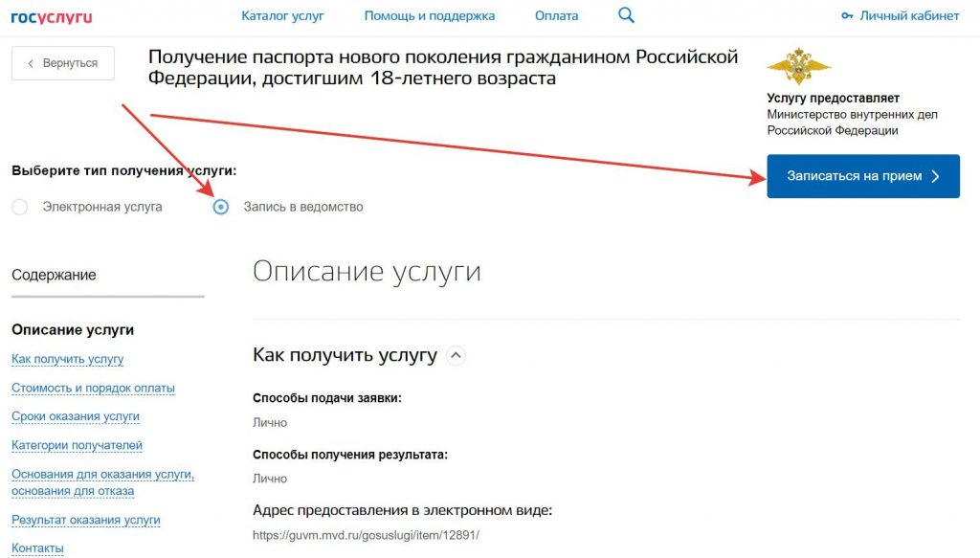Click the search magnifier icon

pyautogui.click(x=626, y=15)
